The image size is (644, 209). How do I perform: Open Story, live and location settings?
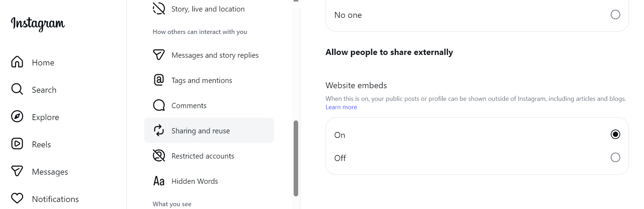tap(208, 9)
